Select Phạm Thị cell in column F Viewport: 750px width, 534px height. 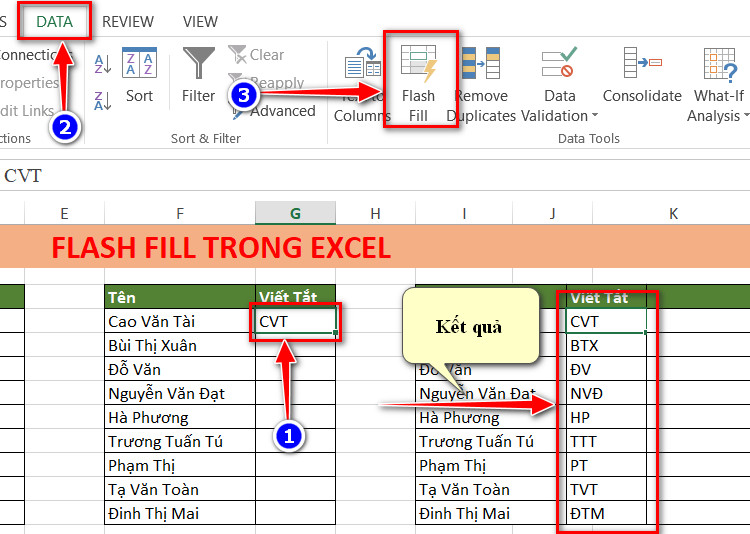pyautogui.click(x=180, y=465)
